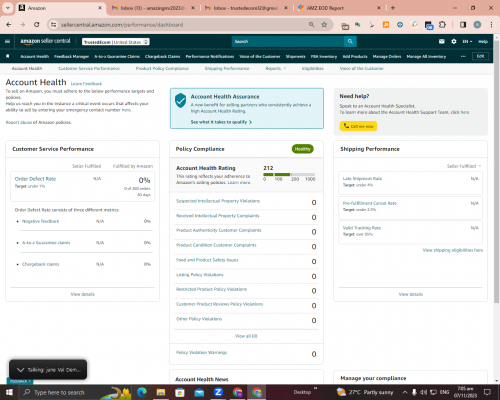Click the yellow Call me now button
Image resolution: width=500 pixels, height=400 pixels.
pos(358,126)
